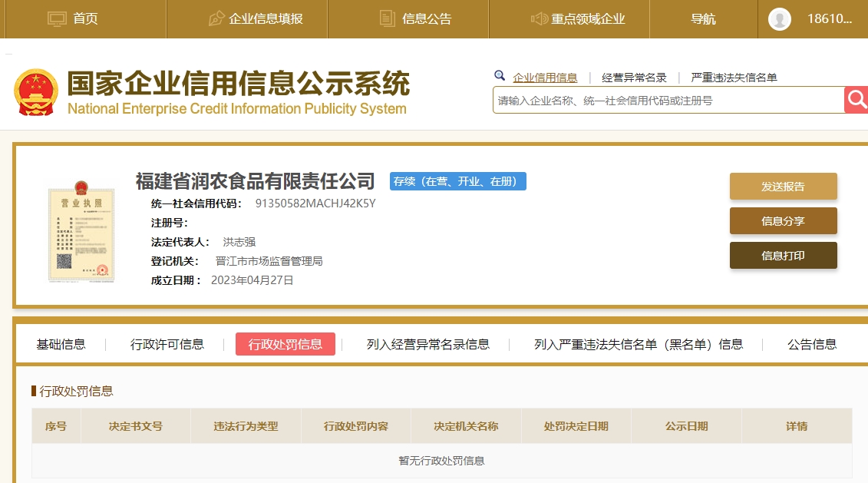Viewport: 868px width, 483px height.
Task: Open the business license thumbnail image
Action: (x=81, y=230)
